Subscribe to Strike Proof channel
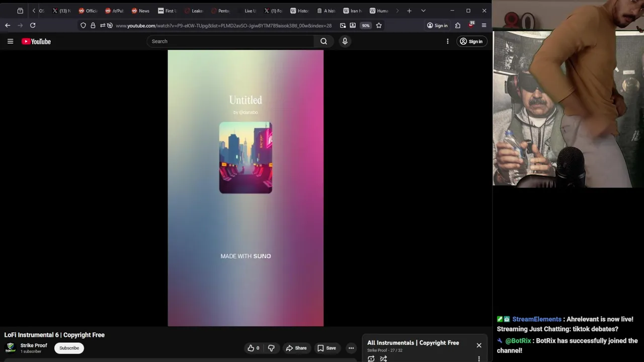Screen dimensions: 644x362 click(x=69, y=348)
